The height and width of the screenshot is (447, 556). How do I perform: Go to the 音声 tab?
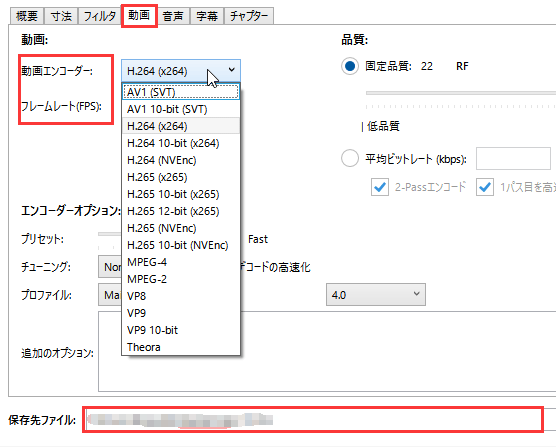point(173,16)
